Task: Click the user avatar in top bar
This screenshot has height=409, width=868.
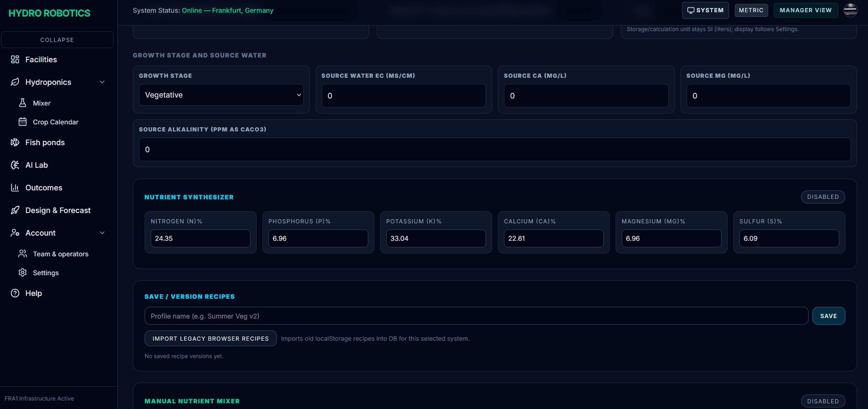Action: pos(851,10)
